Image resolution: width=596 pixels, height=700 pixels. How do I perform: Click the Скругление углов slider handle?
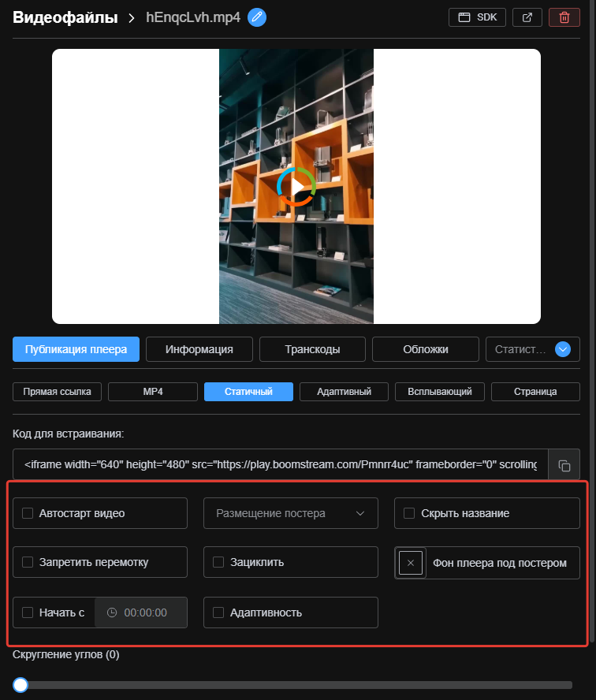(20, 684)
